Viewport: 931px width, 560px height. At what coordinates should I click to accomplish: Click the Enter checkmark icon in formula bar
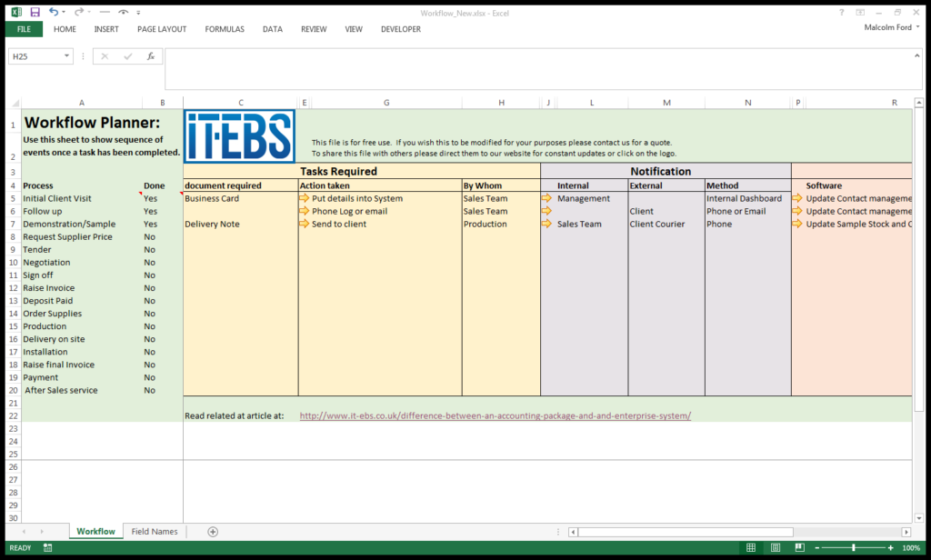click(127, 56)
